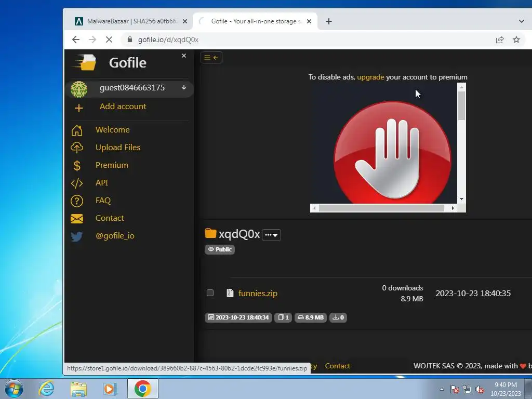
Task: Click the Gofile folder logo icon
Action: coord(85,62)
